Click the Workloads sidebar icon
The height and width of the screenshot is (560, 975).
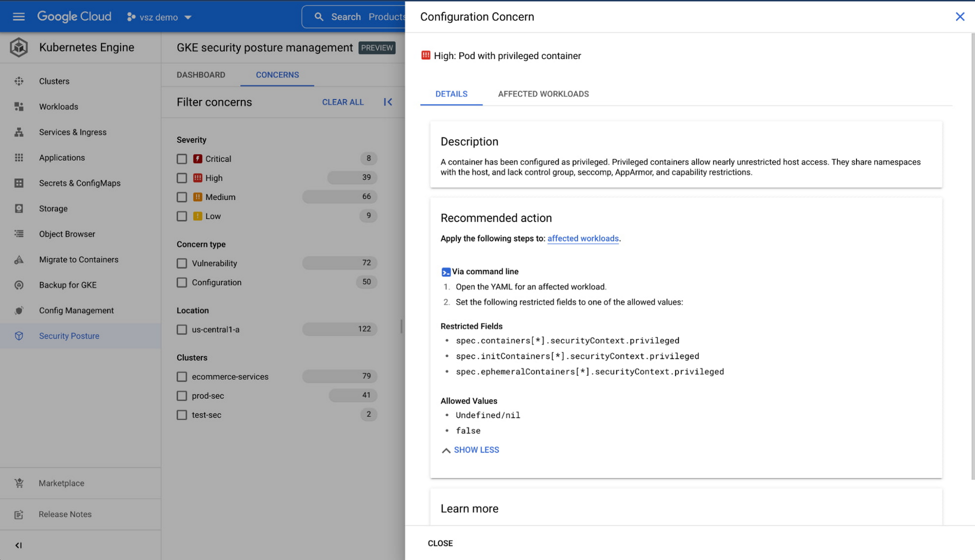point(19,106)
